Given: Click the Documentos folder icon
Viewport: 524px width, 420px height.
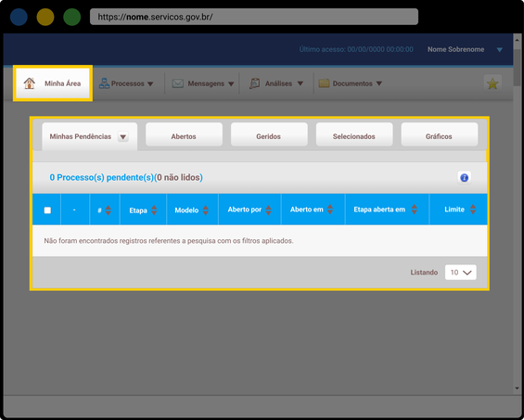Looking at the screenshot, I should (324, 83).
